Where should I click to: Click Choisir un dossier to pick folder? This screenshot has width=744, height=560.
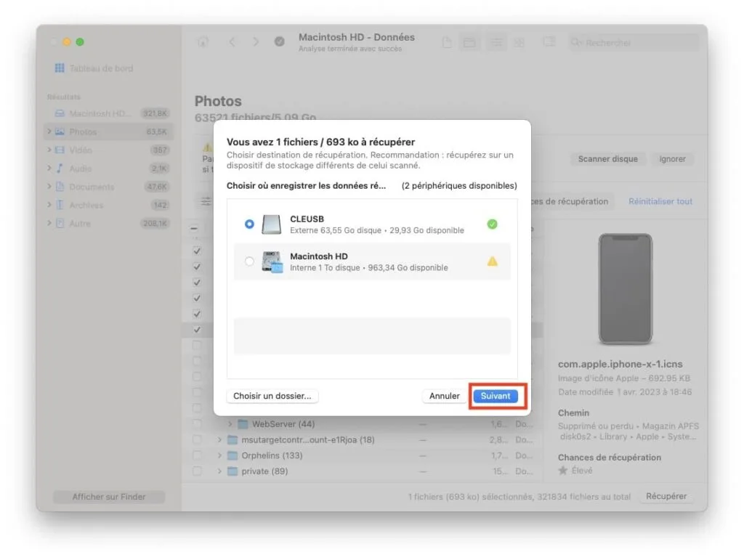pyautogui.click(x=272, y=396)
